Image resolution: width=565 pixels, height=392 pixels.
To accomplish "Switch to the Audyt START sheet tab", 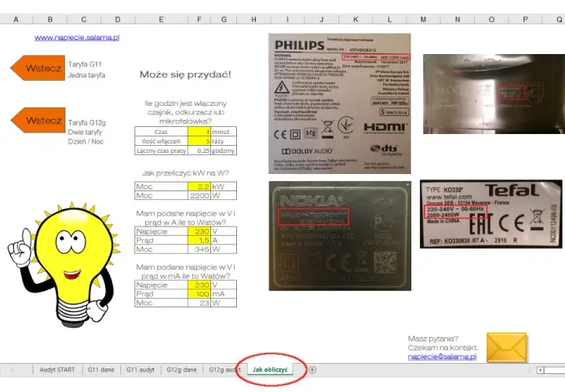I will [57, 370].
